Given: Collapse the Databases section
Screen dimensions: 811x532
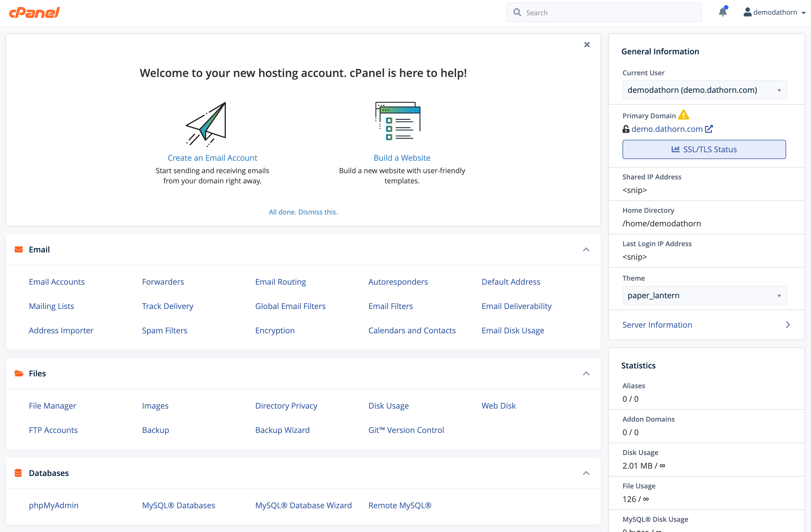Looking at the screenshot, I should point(586,473).
